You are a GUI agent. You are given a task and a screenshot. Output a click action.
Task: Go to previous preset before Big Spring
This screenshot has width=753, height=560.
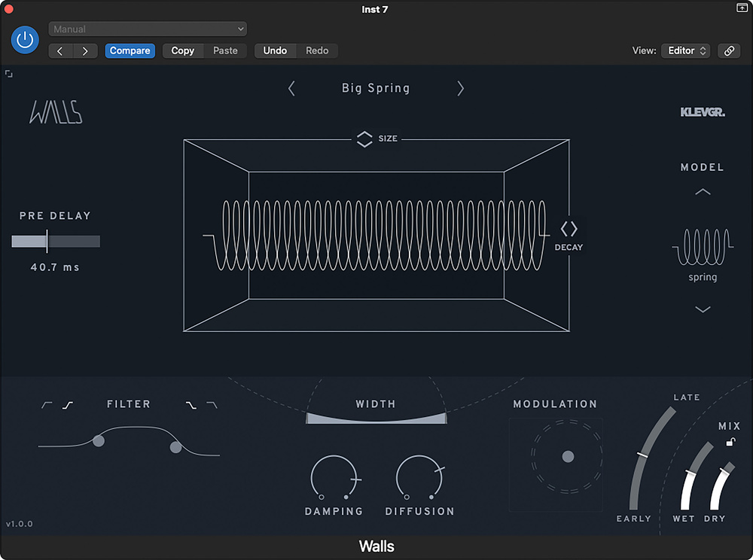coord(292,89)
